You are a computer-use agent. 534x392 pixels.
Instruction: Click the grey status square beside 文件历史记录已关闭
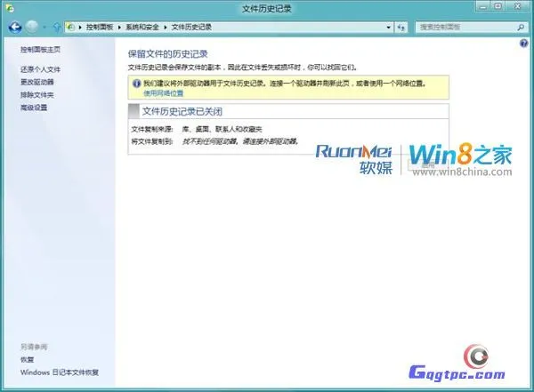pos(133,111)
